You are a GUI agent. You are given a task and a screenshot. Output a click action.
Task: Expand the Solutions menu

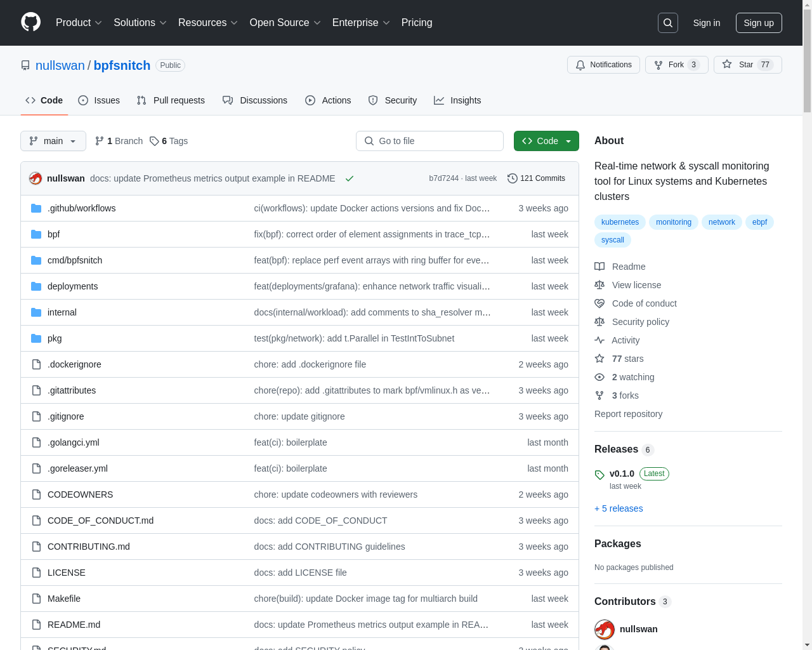(140, 23)
